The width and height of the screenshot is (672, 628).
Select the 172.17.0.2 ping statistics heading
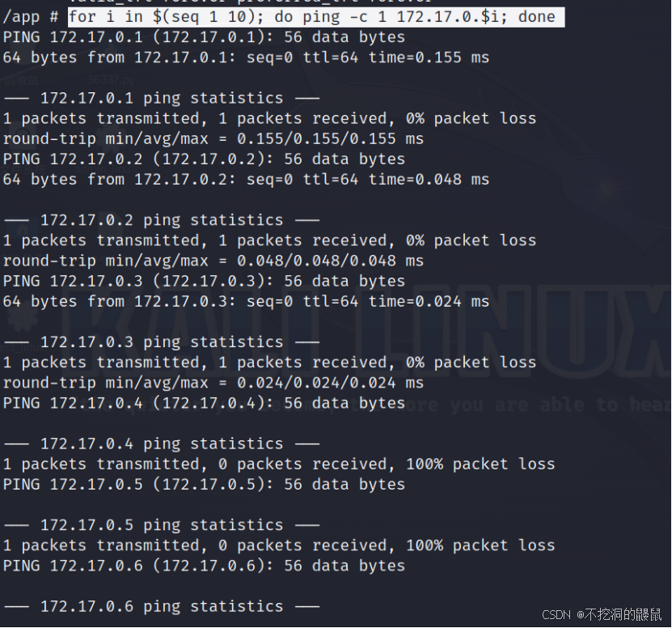click(x=162, y=220)
